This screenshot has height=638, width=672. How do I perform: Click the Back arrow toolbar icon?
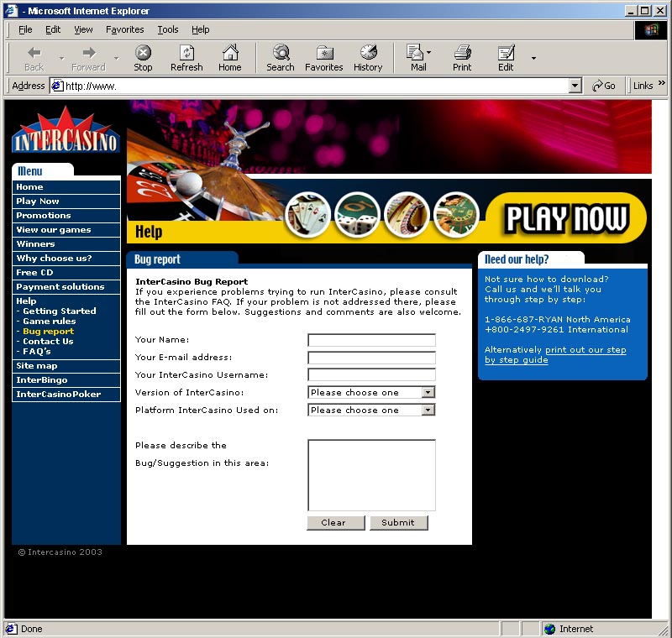34,53
